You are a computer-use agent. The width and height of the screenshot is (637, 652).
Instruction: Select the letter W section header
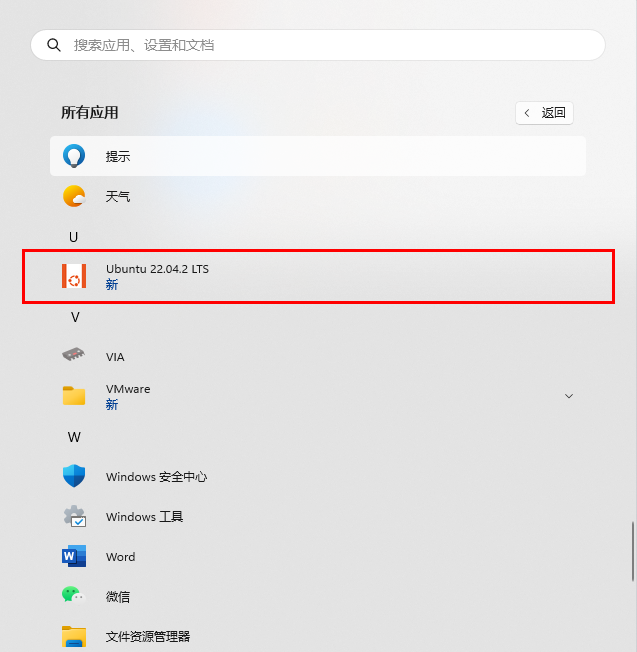(x=74, y=437)
